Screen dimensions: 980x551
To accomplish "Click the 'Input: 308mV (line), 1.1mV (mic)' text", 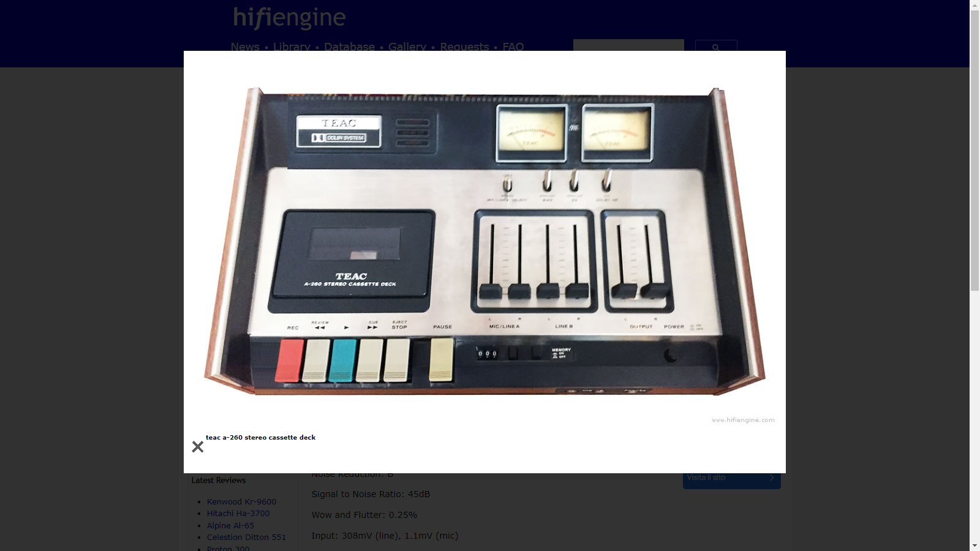I will (385, 536).
